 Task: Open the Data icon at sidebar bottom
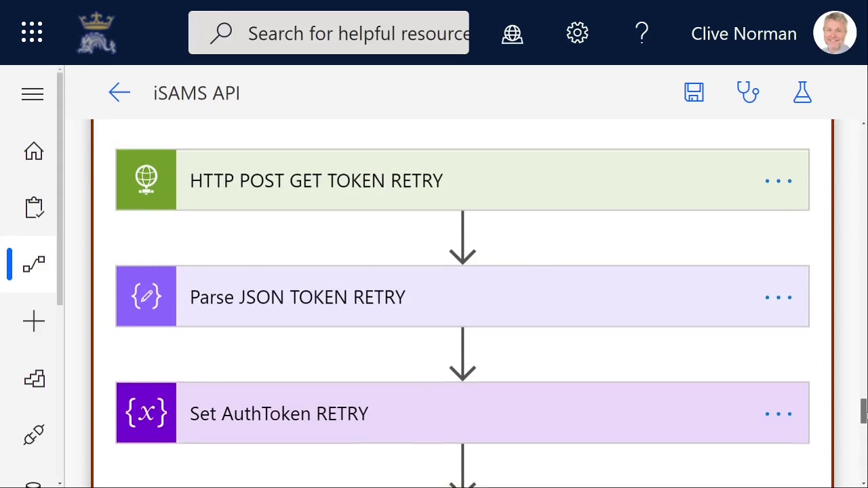tap(34, 484)
